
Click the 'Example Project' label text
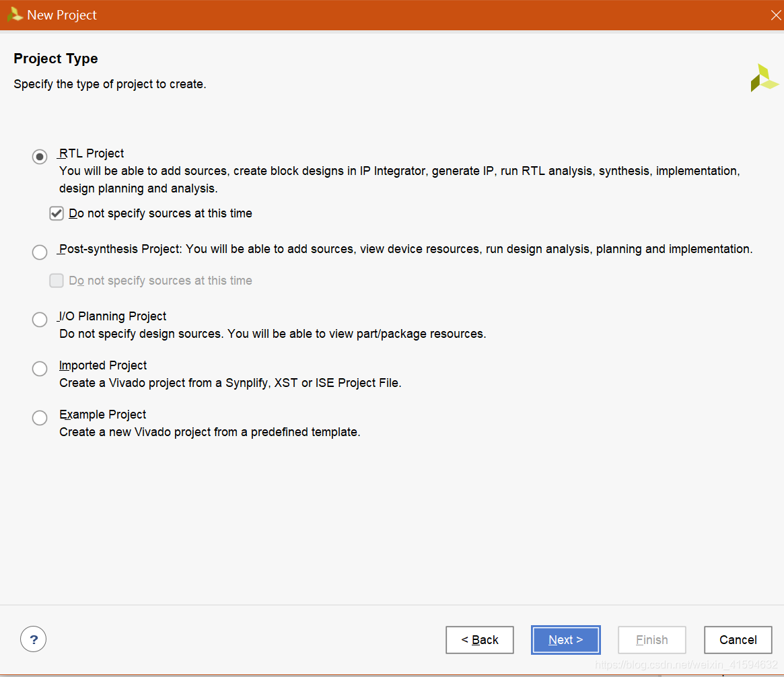(x=102, y=415)
